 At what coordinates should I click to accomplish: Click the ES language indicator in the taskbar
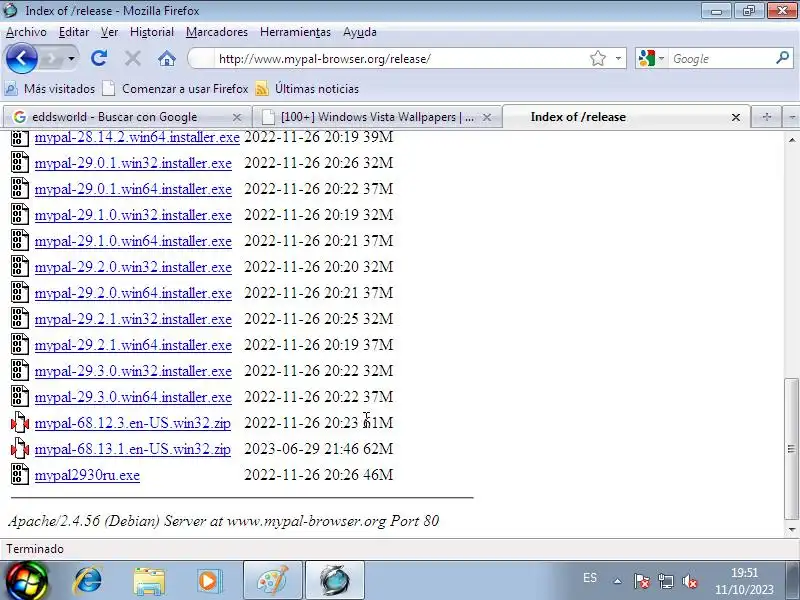click(590, 578)
